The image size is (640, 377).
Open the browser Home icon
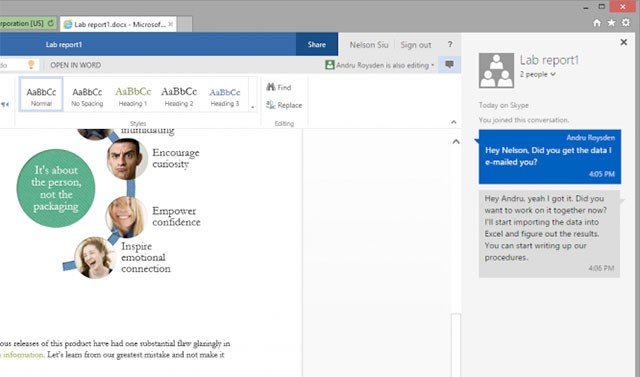(597, 23)
